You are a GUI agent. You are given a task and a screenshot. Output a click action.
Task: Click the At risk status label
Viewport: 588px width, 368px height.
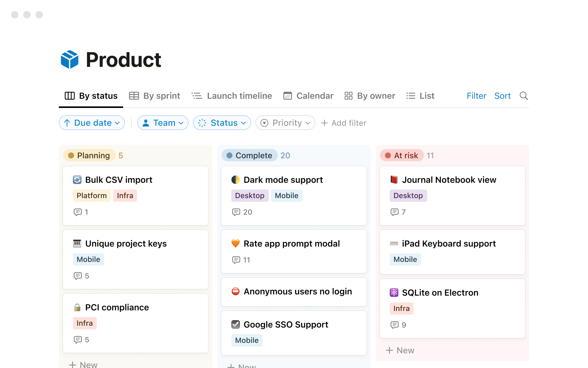[x=402, y=155]
